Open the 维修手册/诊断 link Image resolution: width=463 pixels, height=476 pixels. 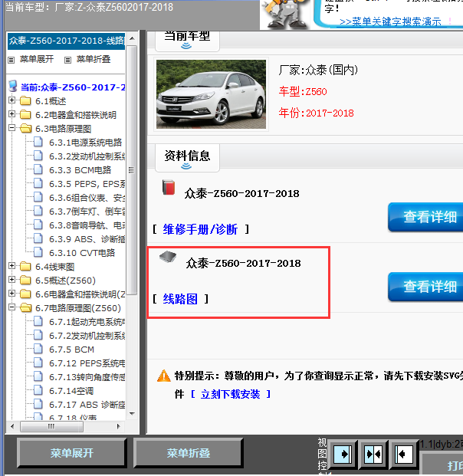pyautogui.click(x=200, y=229)
